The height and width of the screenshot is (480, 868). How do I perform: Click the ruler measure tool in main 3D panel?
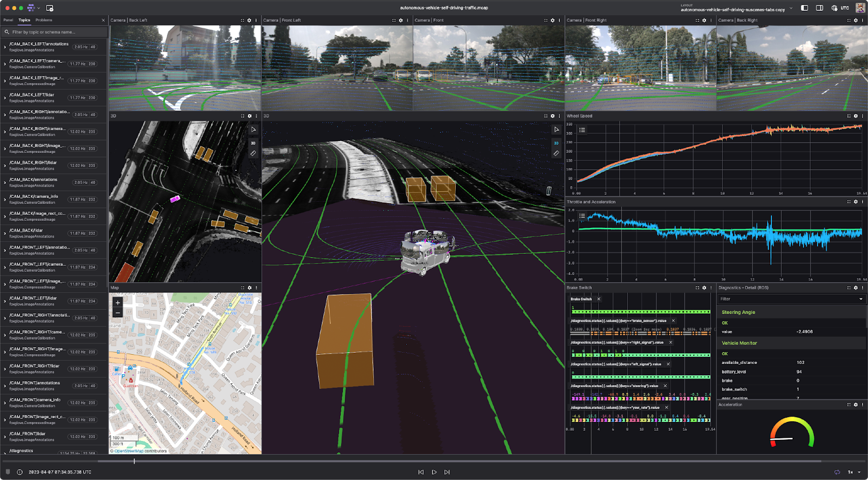coord(556,153)
